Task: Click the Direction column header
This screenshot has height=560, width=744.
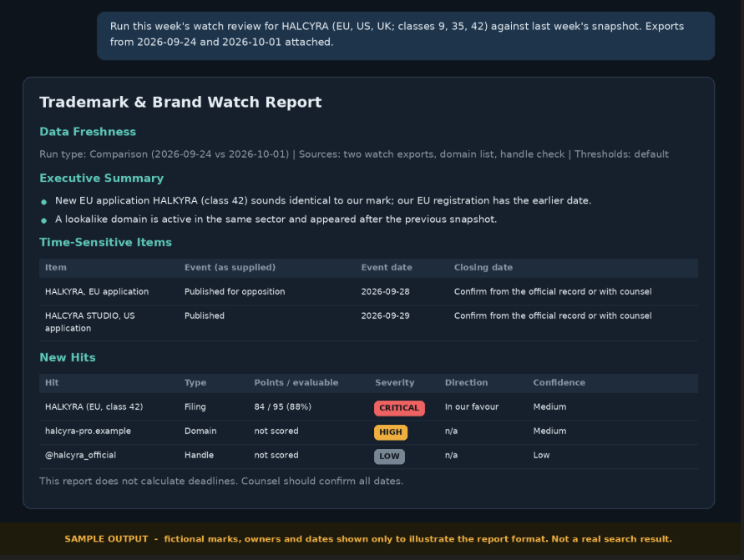Action: pyautogui.click(x=466, y=383)
